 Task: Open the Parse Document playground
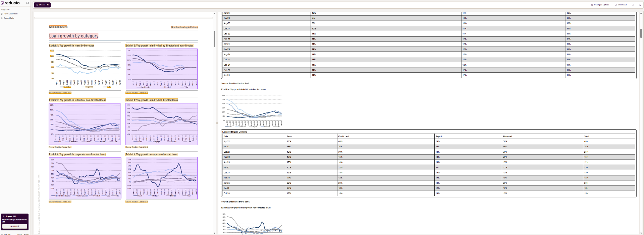10,14
